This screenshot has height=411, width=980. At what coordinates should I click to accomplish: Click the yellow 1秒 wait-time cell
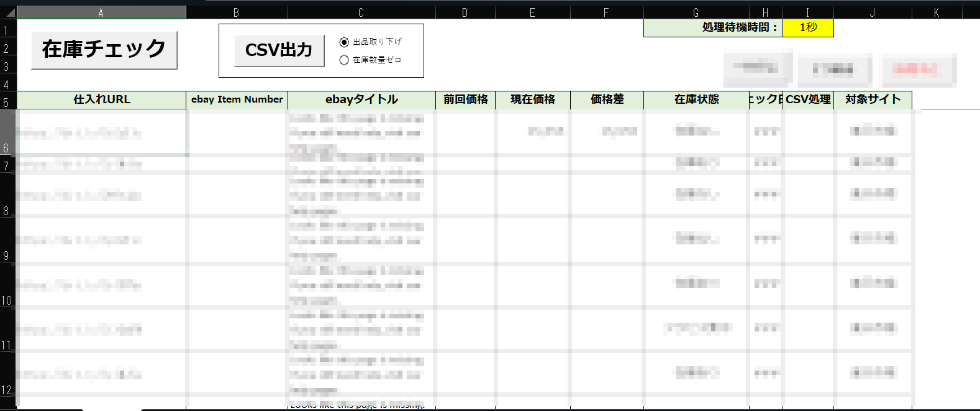(808, 28)
